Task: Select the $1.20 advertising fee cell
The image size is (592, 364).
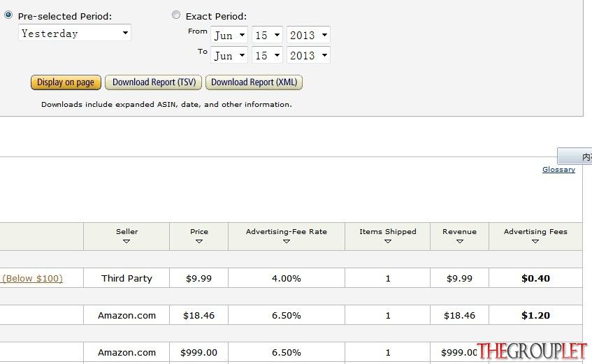Action: (535, 315)
